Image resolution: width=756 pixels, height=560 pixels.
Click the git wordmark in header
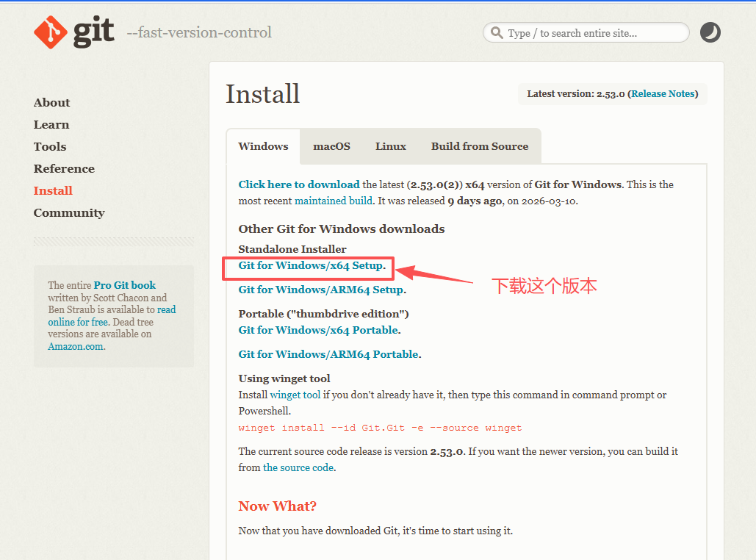(93, 32)
